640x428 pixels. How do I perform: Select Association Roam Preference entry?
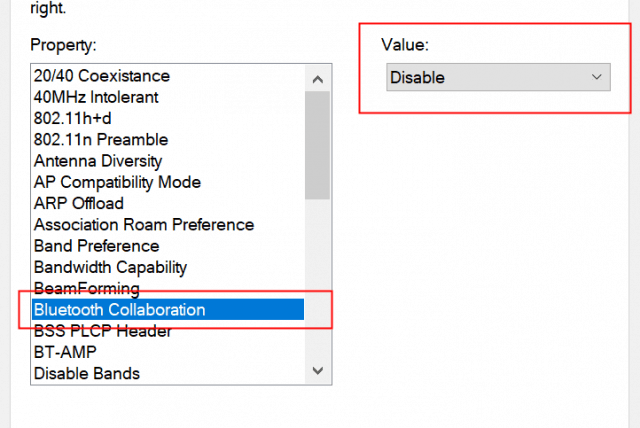(144, 225)
